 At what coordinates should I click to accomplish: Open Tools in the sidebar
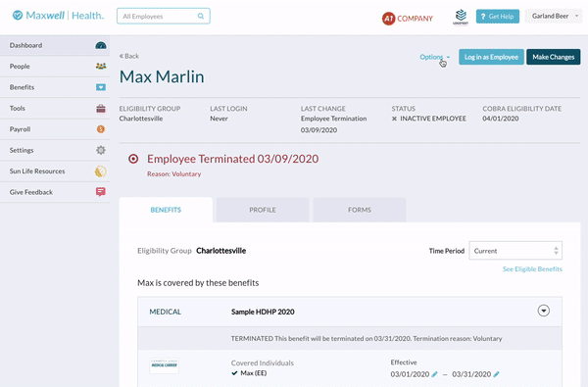click(55, 109)
